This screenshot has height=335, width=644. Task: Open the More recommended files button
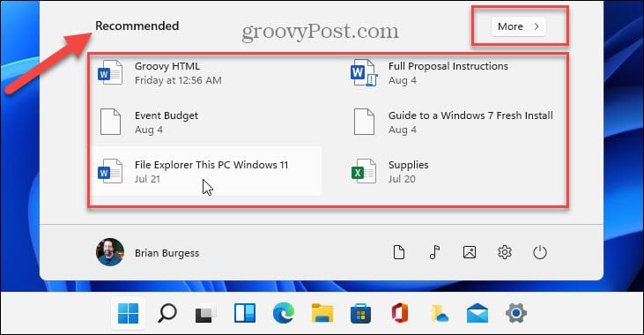[519, 26]
